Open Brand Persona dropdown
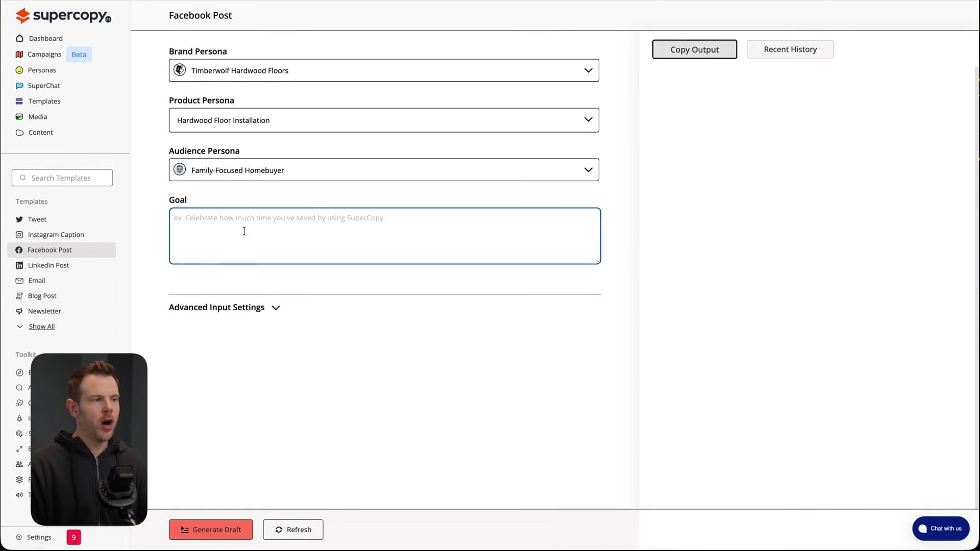 [384, 70]
